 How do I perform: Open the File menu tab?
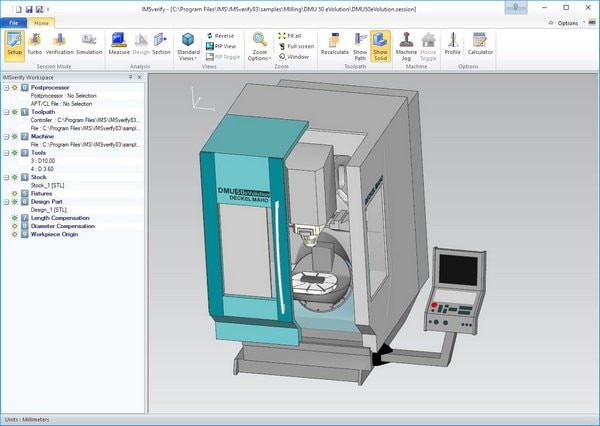[13, 22]
